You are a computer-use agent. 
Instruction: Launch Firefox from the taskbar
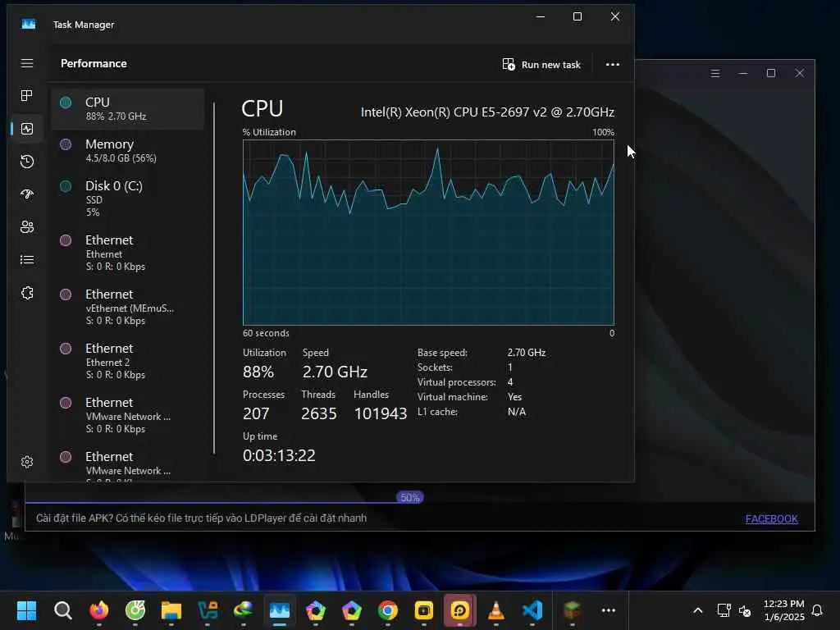(98, 610)
